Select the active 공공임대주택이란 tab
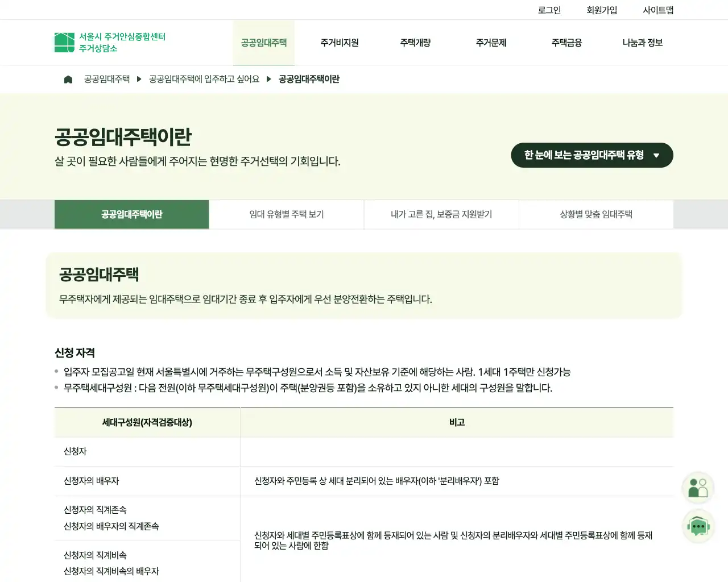Screen dimensions: 728x582 point(131,214)
